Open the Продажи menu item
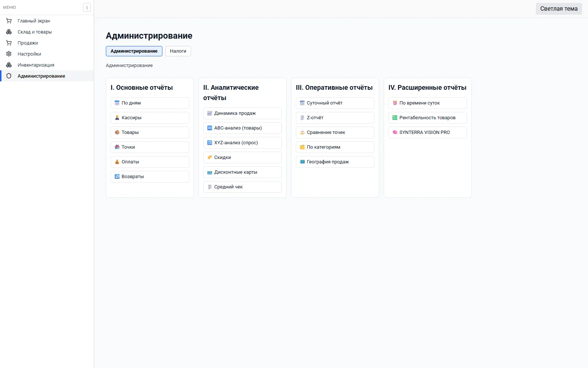Screen dimensions: 588x368 click(x=47, y=43)
